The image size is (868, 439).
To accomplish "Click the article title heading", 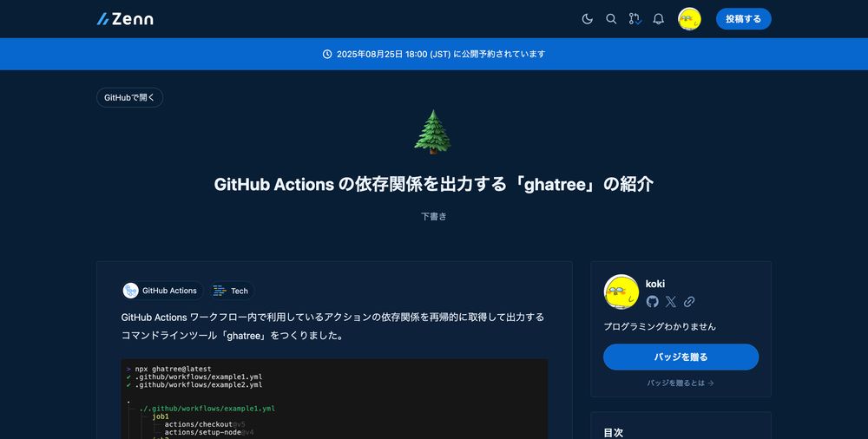I will pos(433,184).
